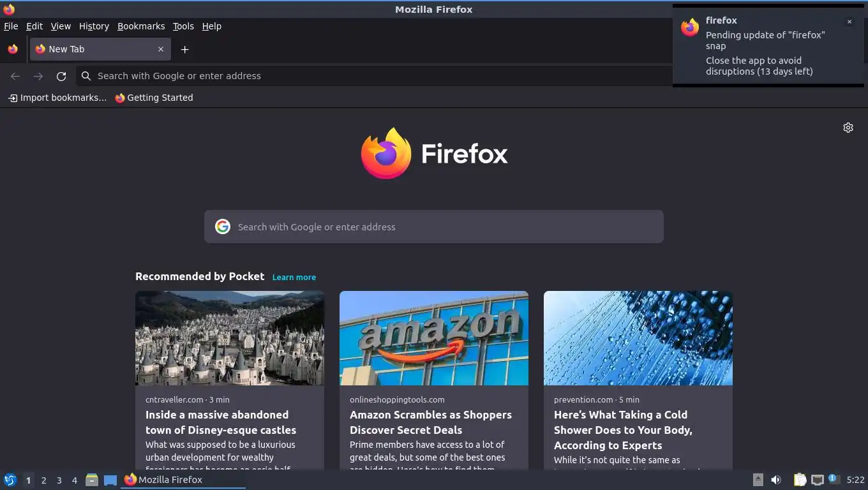Screen dimensions: 868x490
Task: Click the Firefox View icon beside tabs
Action: [x=13, y=49]
